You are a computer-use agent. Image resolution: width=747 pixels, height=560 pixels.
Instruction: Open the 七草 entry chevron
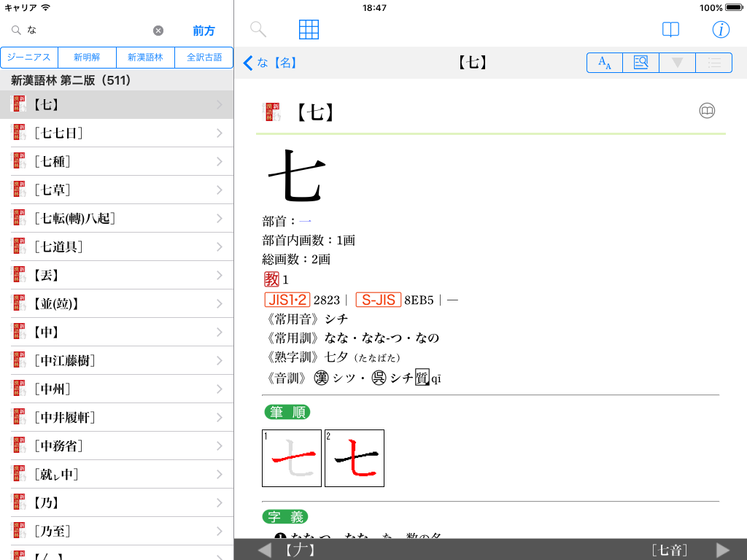pyautogui.click(x=220, y=190)
